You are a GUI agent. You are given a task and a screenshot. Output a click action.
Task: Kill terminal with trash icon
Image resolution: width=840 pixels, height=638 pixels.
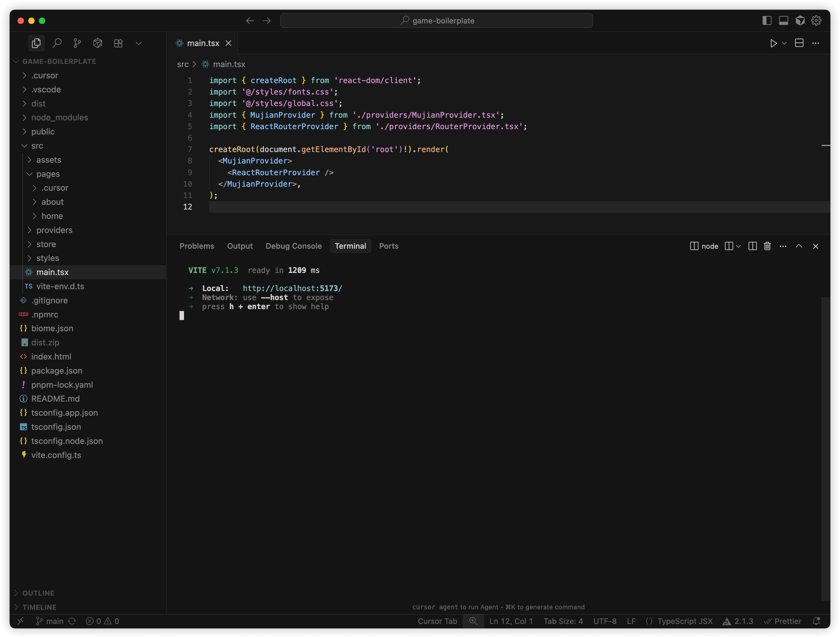click(x=767, y=246)
